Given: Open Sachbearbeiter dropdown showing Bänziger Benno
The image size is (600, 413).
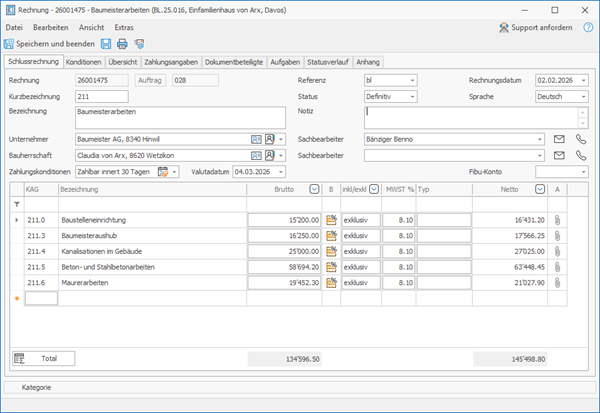Looking at the screenshot, I should click(x=540, y=139).
